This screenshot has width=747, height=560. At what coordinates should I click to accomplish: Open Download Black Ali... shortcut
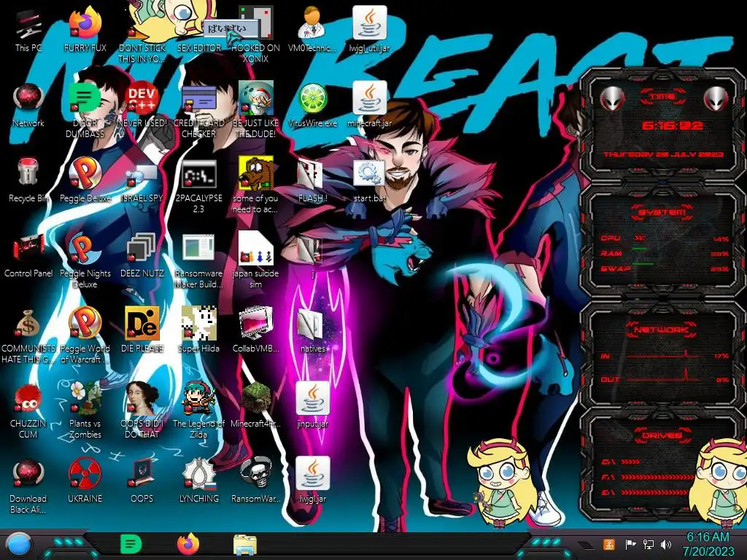point(28,486)
